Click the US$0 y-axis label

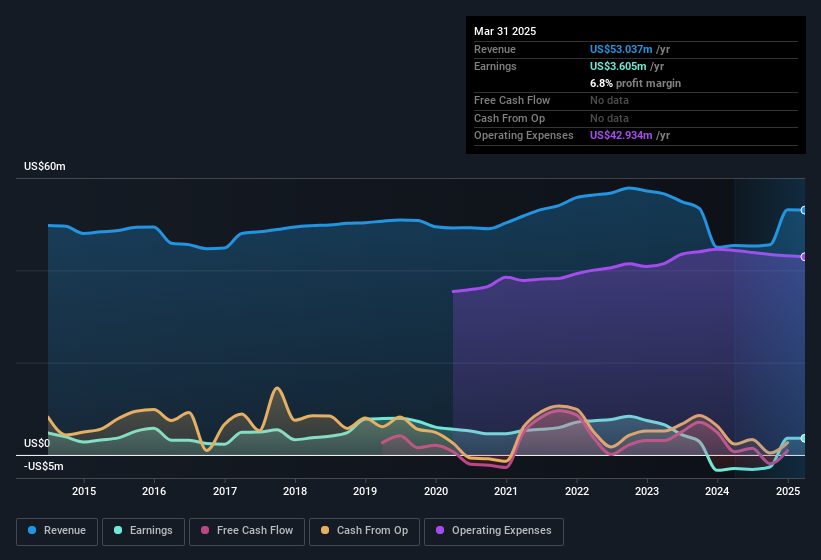[37, 443]
